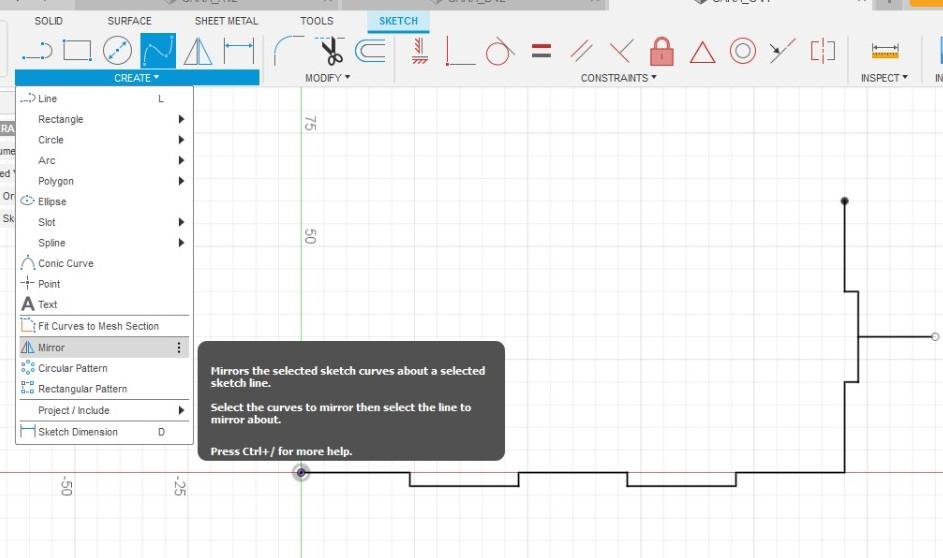Open the MODIFY dropdown menu
943x558 pixels.
pyautogui.click(x=328, y=78)
